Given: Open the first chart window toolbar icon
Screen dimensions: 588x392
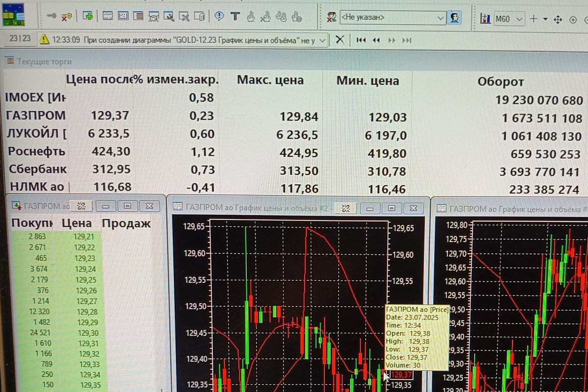Looking at the screenshot, I should 108,17.
